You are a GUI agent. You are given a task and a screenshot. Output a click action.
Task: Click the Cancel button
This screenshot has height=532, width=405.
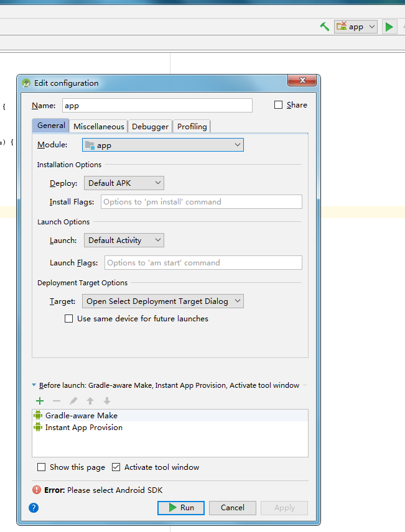[x=233, y=508]
